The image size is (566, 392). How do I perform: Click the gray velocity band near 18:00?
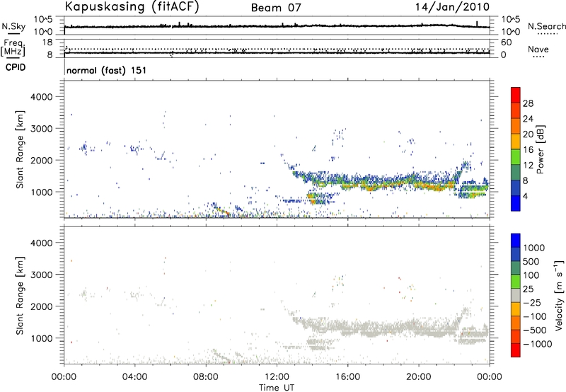383,329
